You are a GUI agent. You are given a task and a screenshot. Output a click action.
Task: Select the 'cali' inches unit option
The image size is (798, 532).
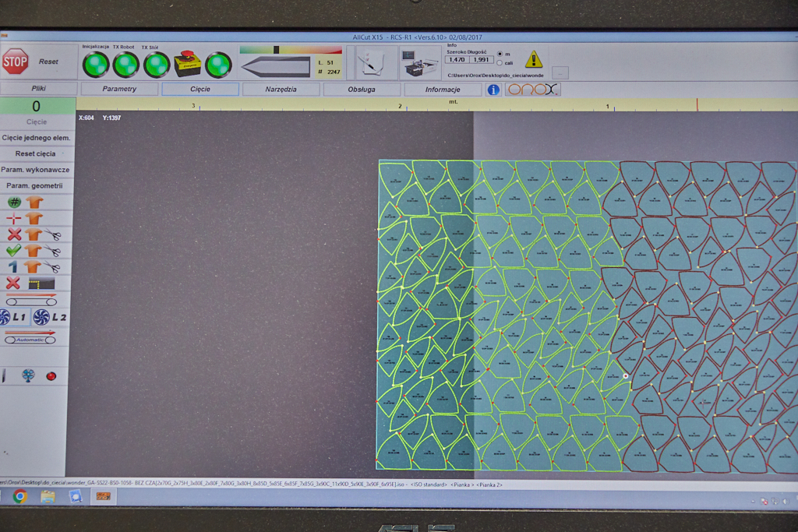(x=500, y=63)
